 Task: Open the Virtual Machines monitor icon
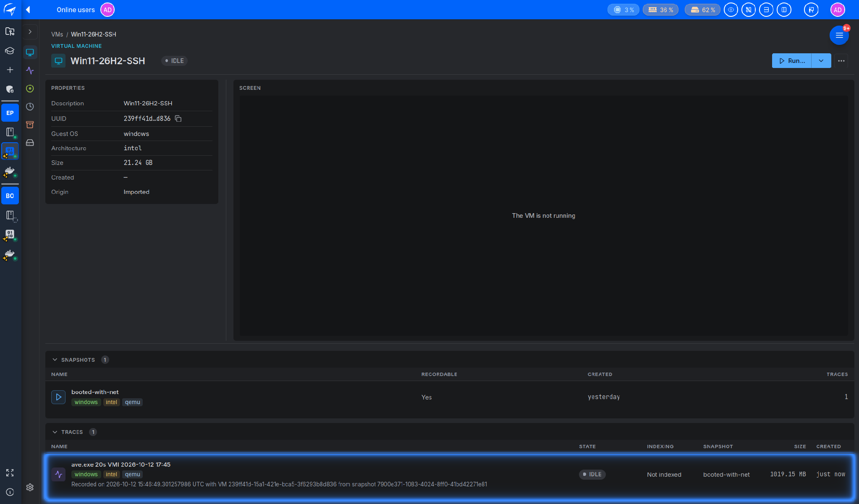30,52
